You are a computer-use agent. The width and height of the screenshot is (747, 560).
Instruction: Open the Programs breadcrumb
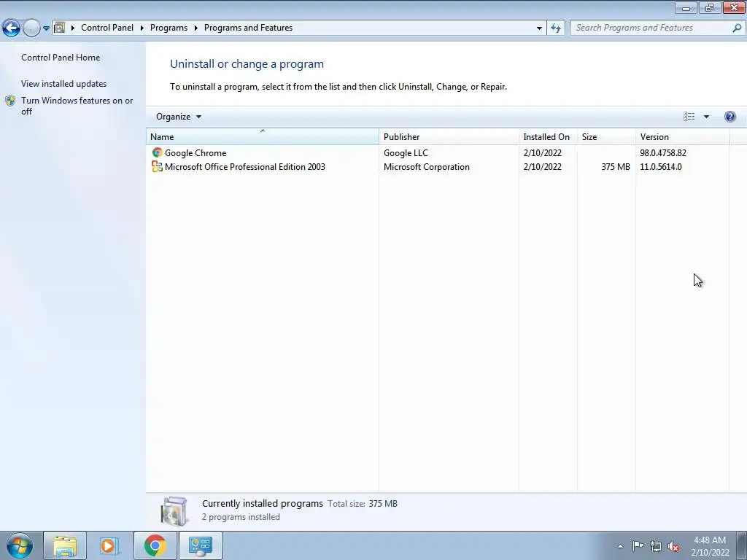(x=169, y=28)
